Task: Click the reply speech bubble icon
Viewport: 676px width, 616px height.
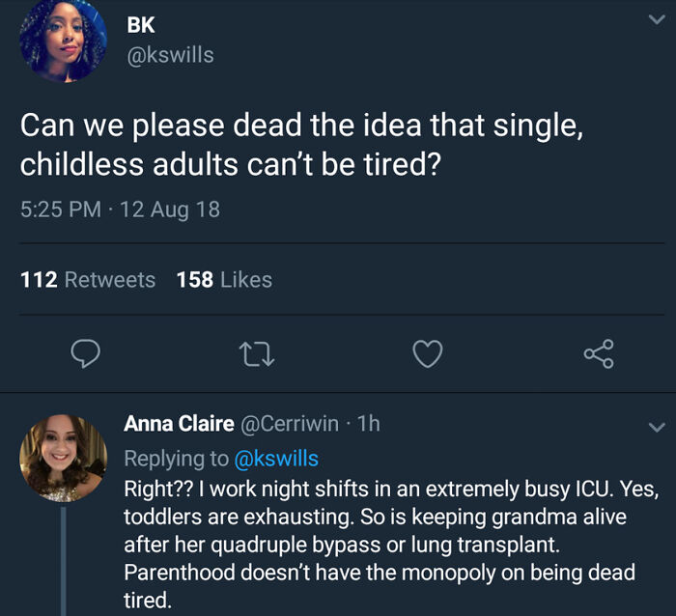Action: click(x=86, y=356)
